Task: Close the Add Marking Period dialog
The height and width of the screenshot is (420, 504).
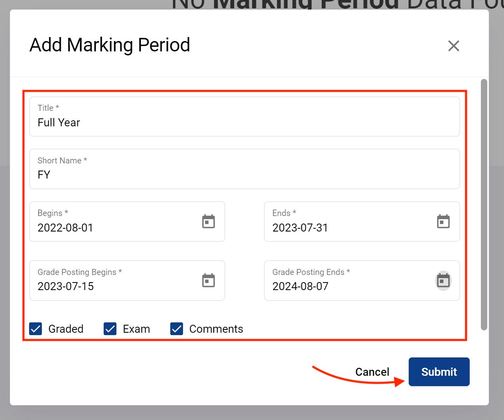Action: [453, 46]
